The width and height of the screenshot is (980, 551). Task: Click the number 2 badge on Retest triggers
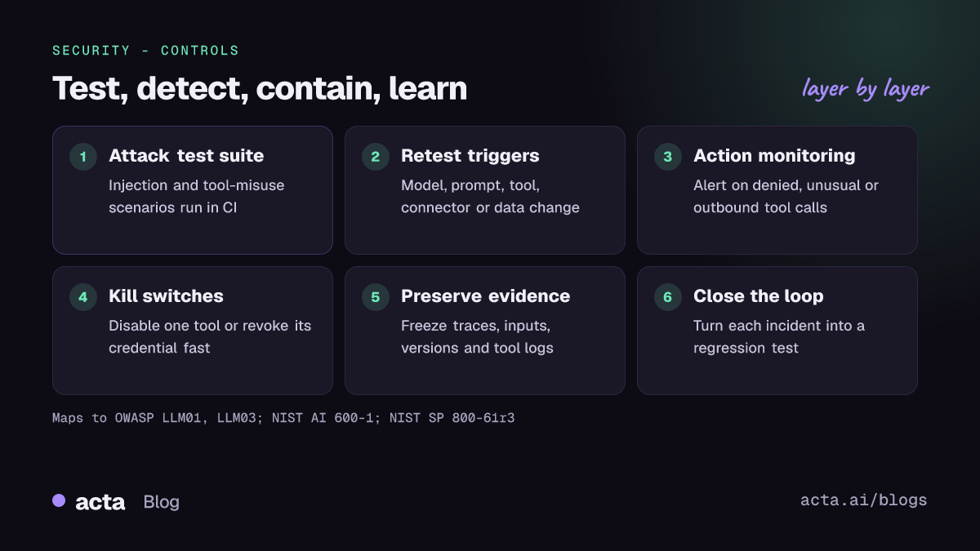tap(375, 157)
